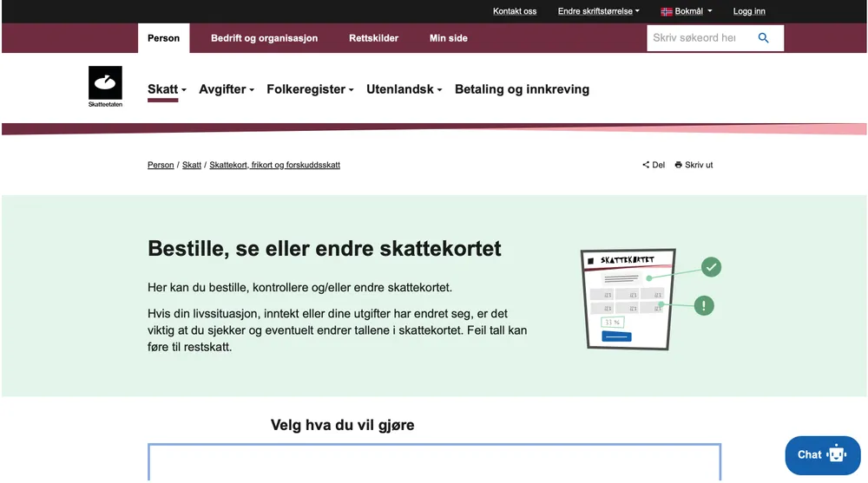Open the Kontakt oss link
This screenshot has width=868, height=483.
tap(515, 11)
